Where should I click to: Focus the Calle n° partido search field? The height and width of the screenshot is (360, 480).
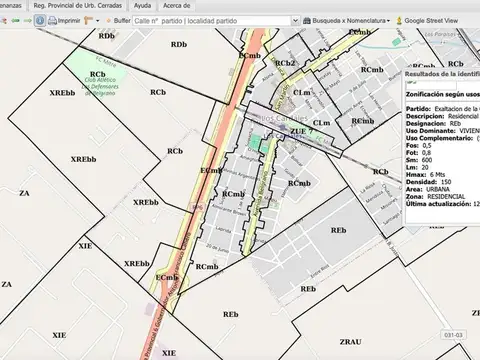pyautogui.click(x=212, y=21)
